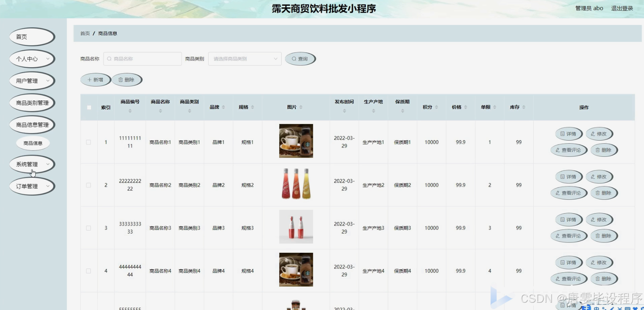
Task: Check the checkbox for row 3
Action: click(88, 228)
